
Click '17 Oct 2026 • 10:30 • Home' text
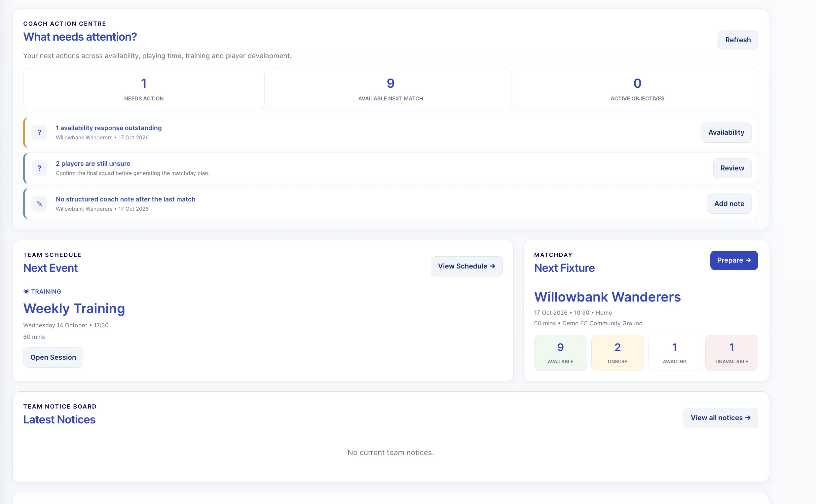click(x=573, y=313)
